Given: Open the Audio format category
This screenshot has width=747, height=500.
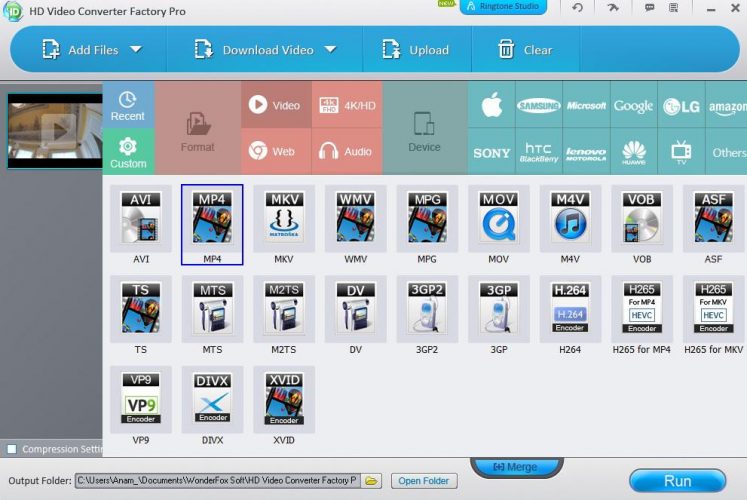Looking at the screenshot, I should click(347, 151).
